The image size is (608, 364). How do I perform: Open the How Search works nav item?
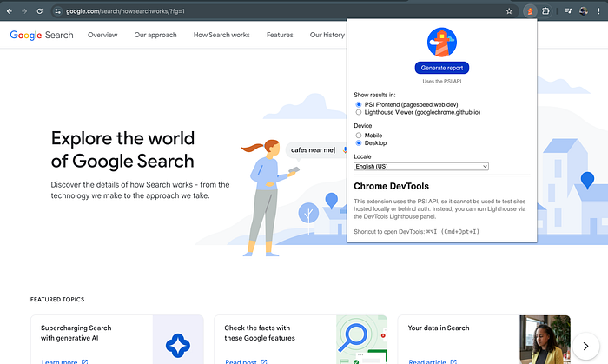tap(221, 35)
